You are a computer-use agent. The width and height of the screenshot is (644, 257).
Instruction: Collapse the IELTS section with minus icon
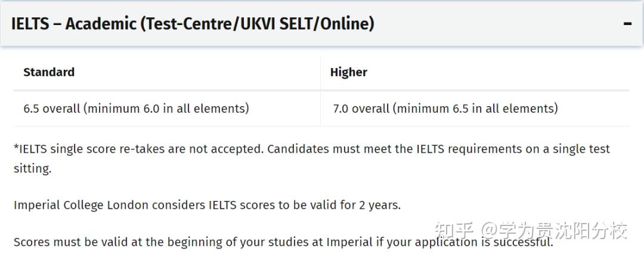coord(627,24)
